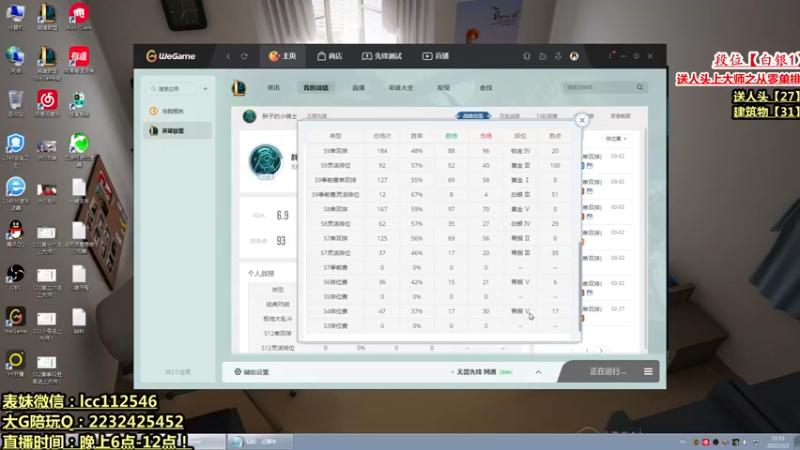Open the 排位赛 dropdown filter

[616, 139]
